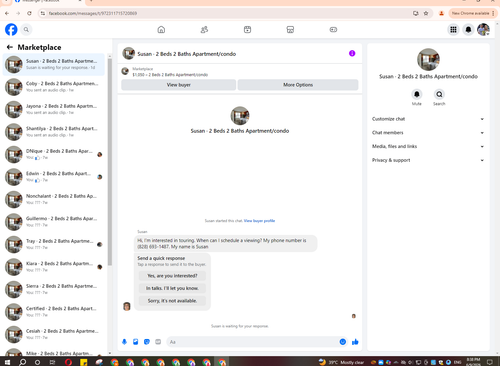Image resolution: width=500 pixels, height=366 pixels.
Task: Reload the page in Chrome
Action: [29, 13]
